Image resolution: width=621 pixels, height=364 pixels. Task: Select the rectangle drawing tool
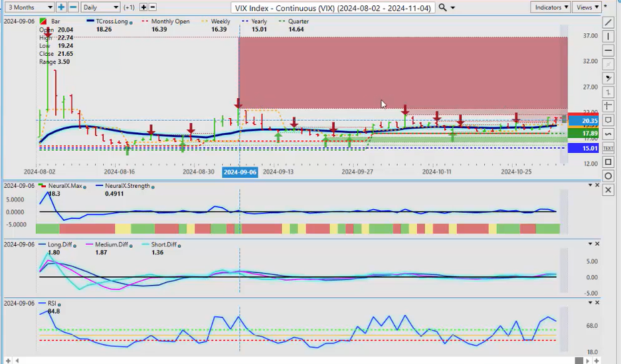[608, 162]
